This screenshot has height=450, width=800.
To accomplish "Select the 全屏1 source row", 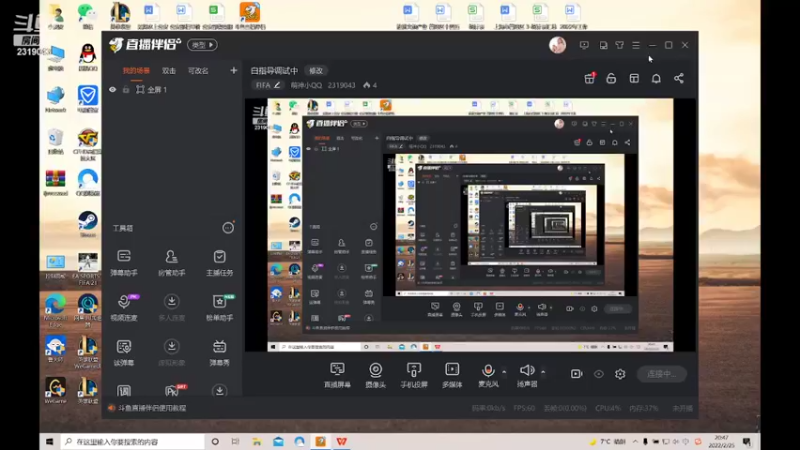I will pos(172,90).
